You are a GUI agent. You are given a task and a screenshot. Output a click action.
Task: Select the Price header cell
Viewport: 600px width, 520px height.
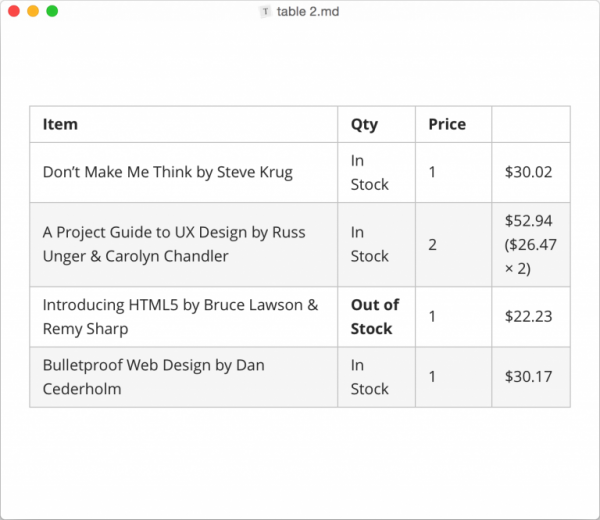coord(453,124)
